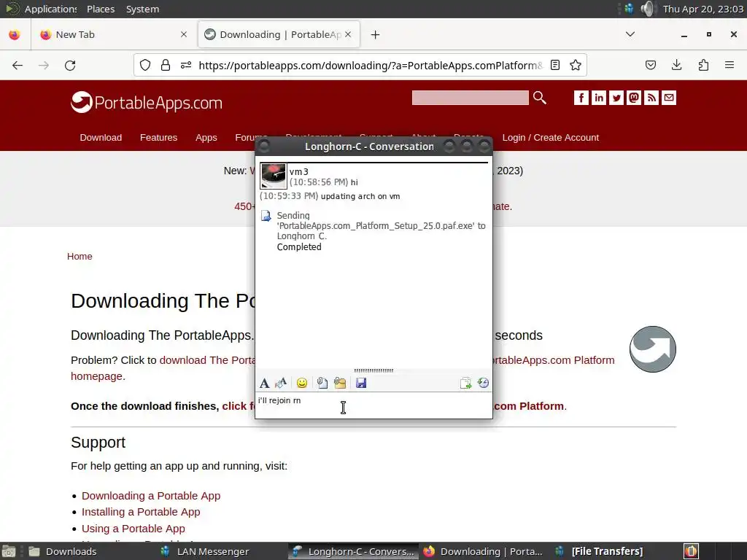747x560 pixels.
Task: Click the site search magnifier icon
Action: [539, 98]
